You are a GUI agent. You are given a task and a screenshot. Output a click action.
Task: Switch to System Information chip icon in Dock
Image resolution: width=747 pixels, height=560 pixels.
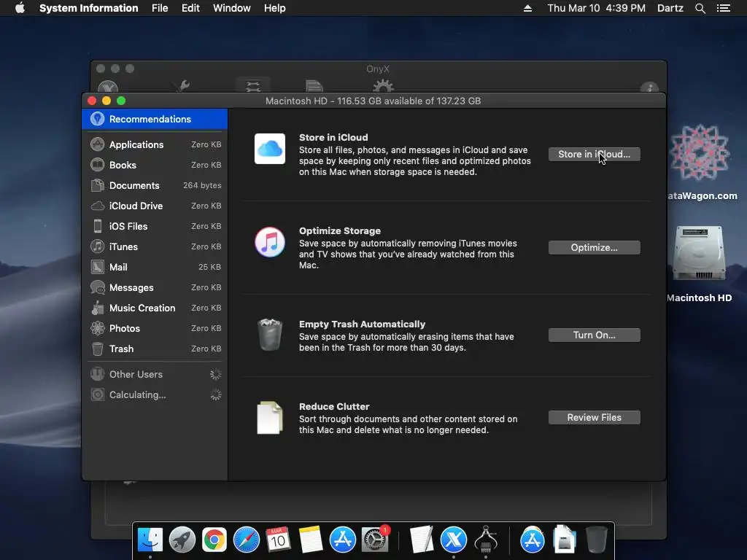[486, 539]
